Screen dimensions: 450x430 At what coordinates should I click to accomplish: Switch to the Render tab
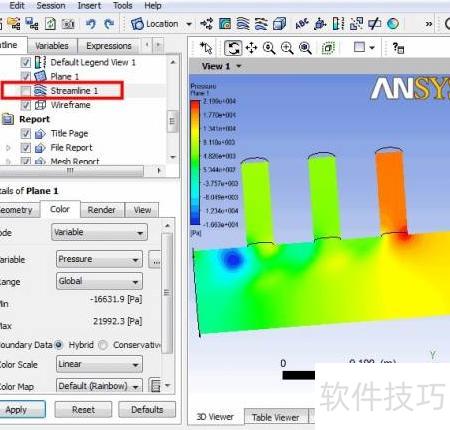coord(101,210)
